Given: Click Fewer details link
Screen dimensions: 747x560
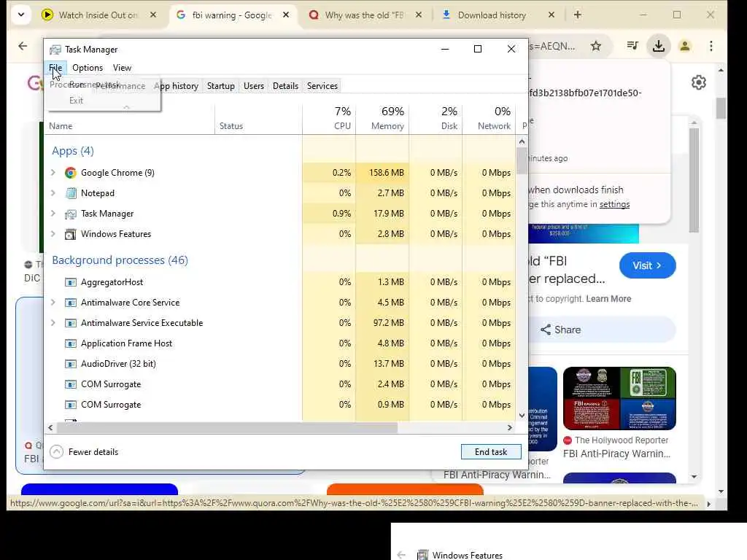Looking at the screenshot, I should pos(93,452).
